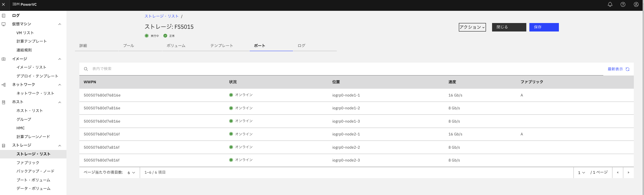The height and width of the screenshot is (195, 644).
Task: Open ブート・ボリューム in the sidebar
Action: [33, 180]
